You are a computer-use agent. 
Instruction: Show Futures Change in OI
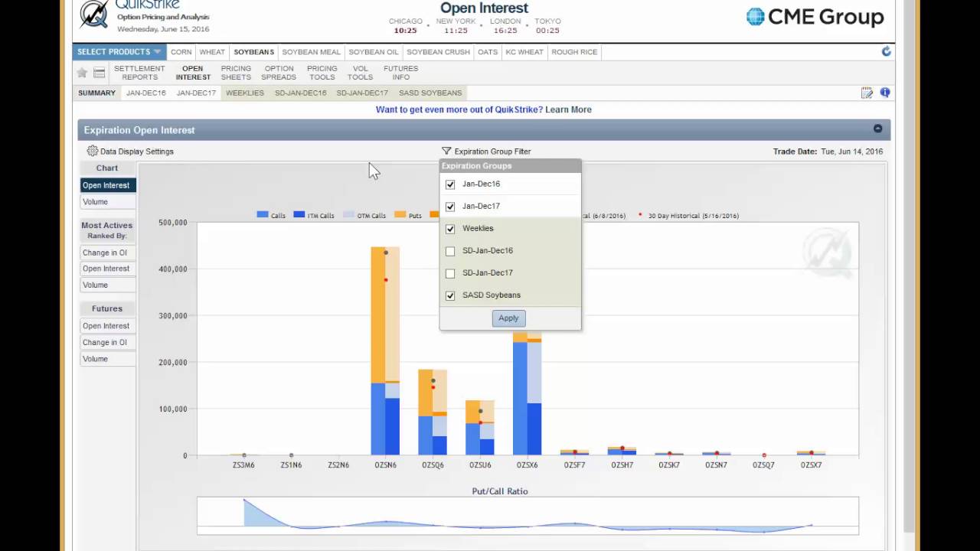click(x=108, y=342)
